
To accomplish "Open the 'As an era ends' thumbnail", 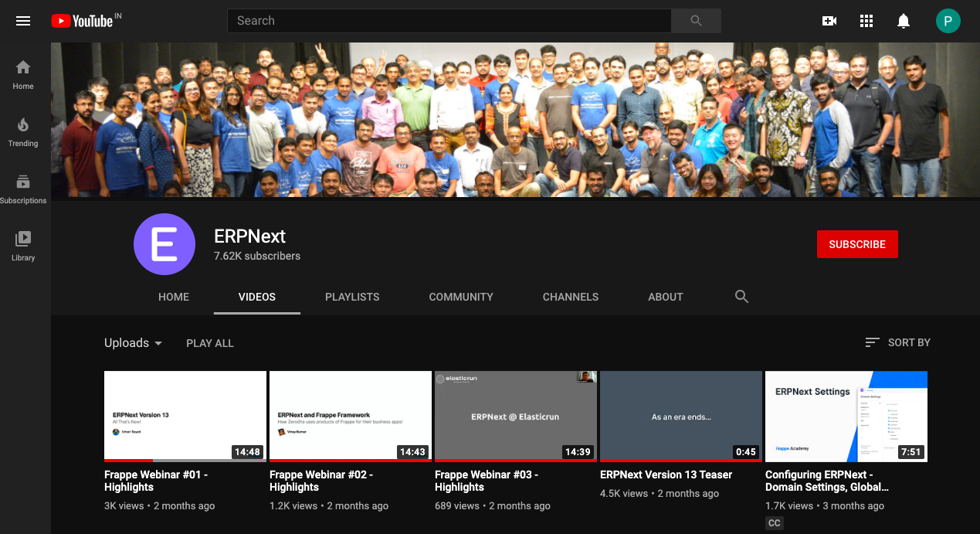I will tap(681, 417).
